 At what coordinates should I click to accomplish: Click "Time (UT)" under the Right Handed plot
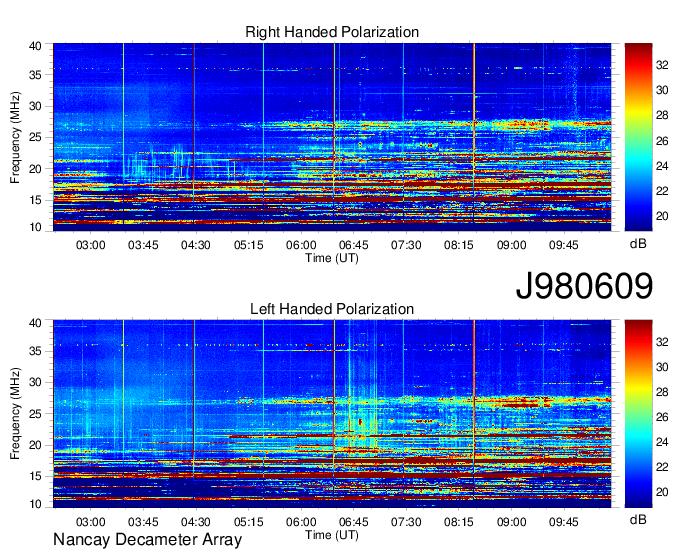(332, 258)
